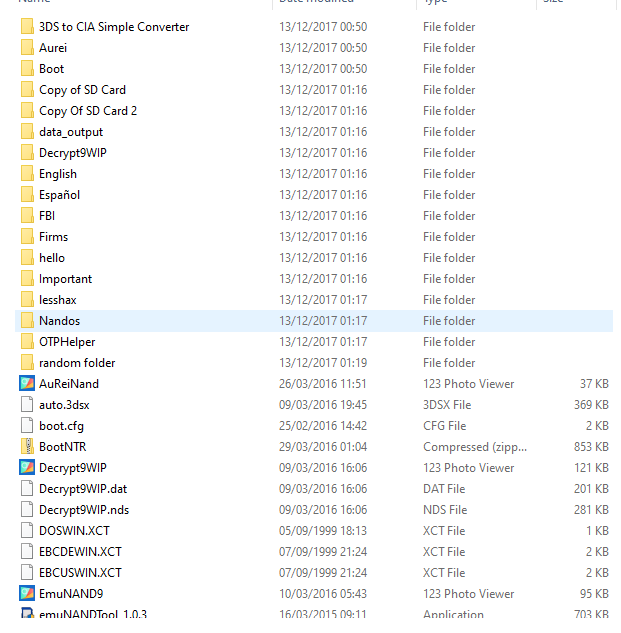Click the '29/03/2016 01:04' date of BootNTR

point(323,447)
